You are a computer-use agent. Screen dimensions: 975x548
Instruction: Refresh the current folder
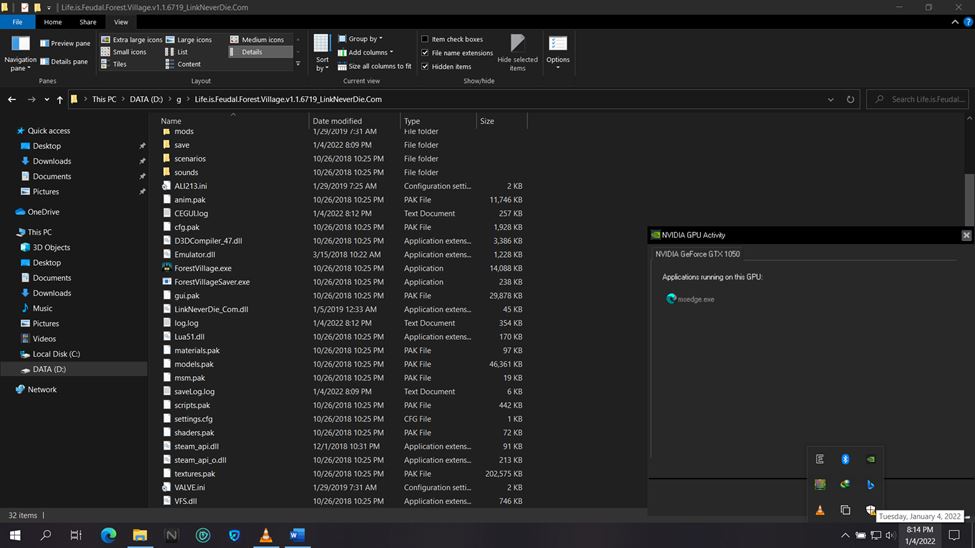coord(850,100)
